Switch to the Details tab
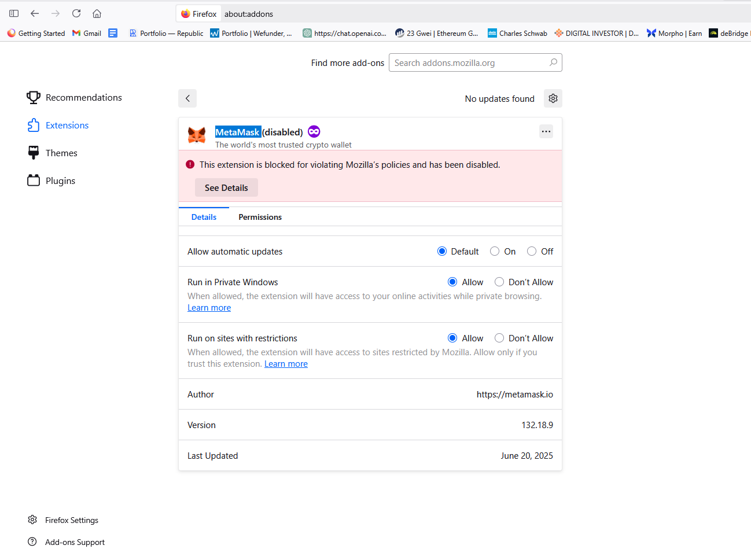 pyautogui.click(x=204, y=217)
